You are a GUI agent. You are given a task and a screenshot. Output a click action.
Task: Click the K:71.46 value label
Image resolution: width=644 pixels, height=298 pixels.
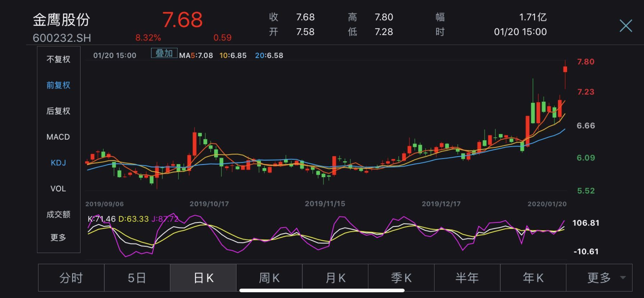[102, 219]
